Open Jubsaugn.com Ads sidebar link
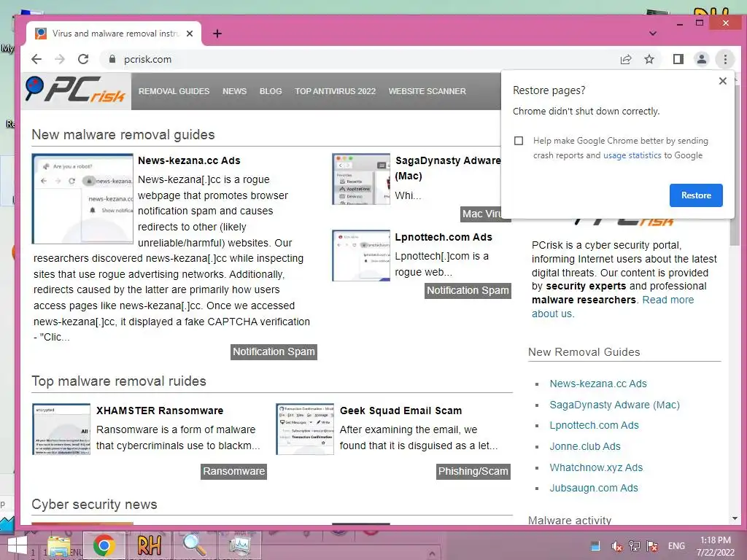The image size is (747, 560). click(594, 488)
